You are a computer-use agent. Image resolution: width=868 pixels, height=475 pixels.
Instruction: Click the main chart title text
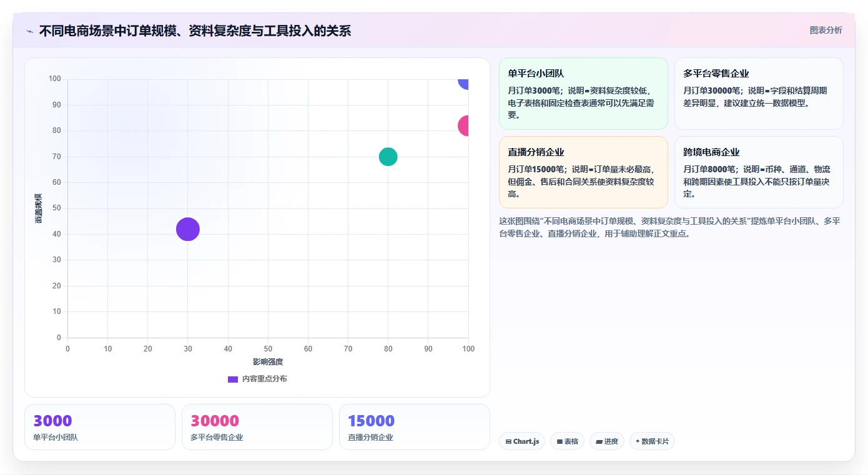coord(195,31)
